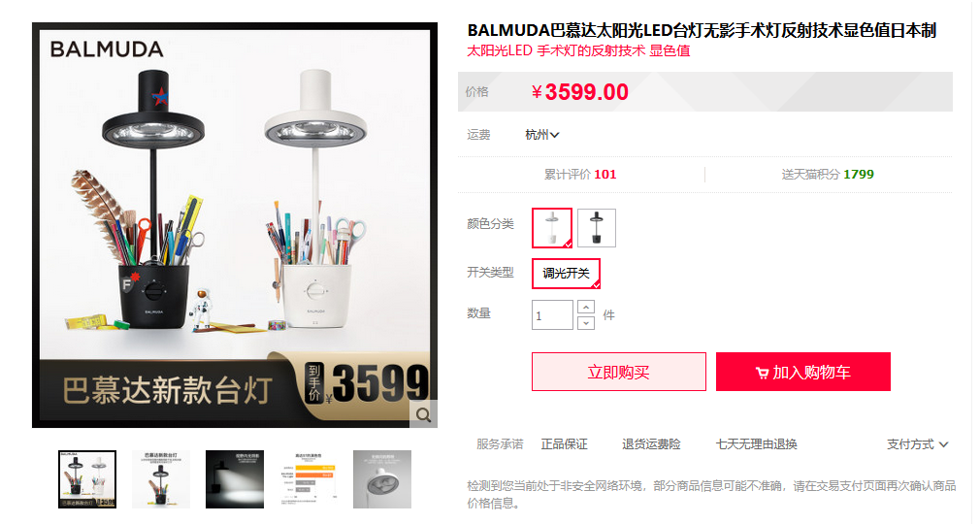Screen dimensions: 980x524
Task: View fifth thumbnail of lamp head closeup
Action: click(382, 479)
